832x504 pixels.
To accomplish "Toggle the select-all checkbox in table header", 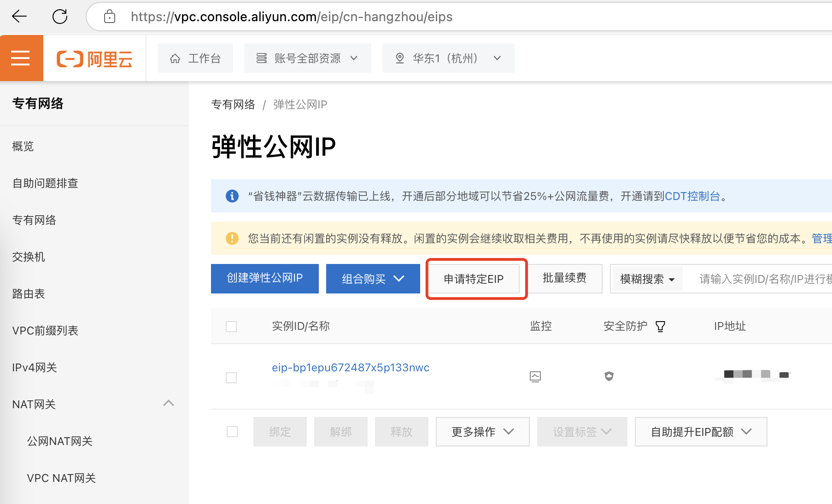I will 231,327.
